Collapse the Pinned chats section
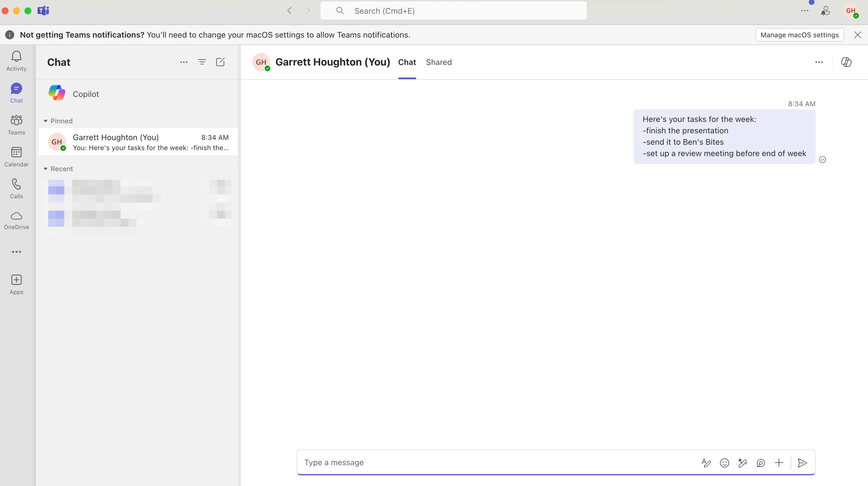This screenshot has width=868, height=486. coord(46,121)
